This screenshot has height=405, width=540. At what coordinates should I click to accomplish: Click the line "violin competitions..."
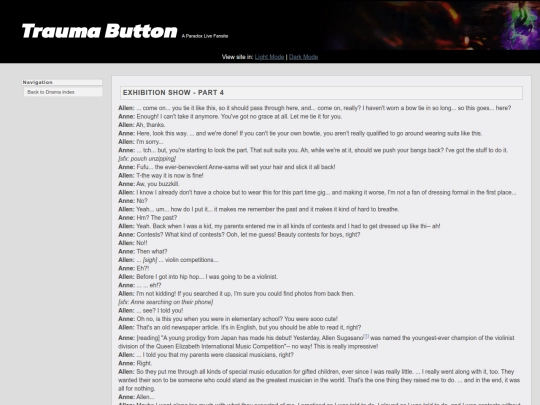pyautogui.click(x=168, y=260)
